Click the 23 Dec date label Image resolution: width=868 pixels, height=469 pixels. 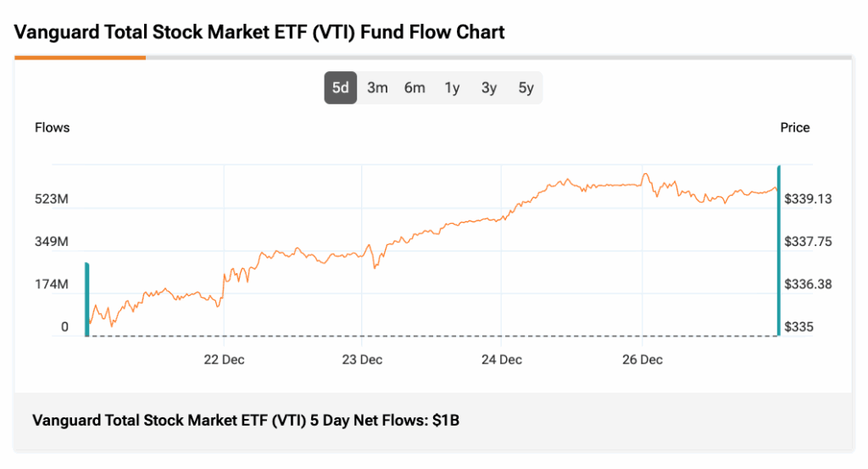click(362, 360)
